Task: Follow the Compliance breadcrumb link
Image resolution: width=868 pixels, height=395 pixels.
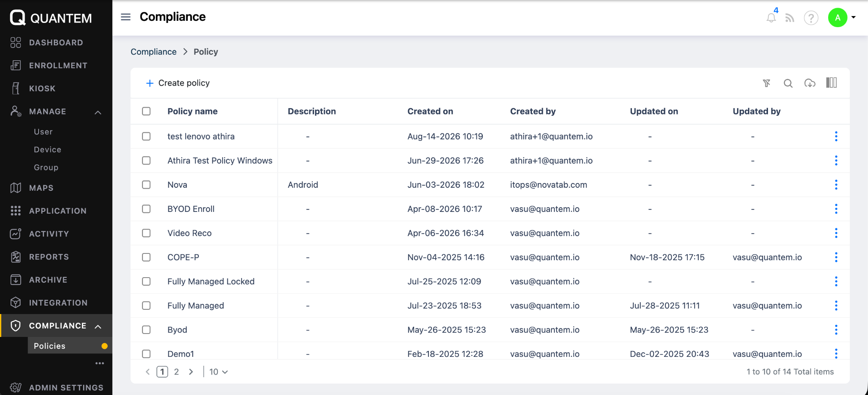Action: click(x=153, y=52)
